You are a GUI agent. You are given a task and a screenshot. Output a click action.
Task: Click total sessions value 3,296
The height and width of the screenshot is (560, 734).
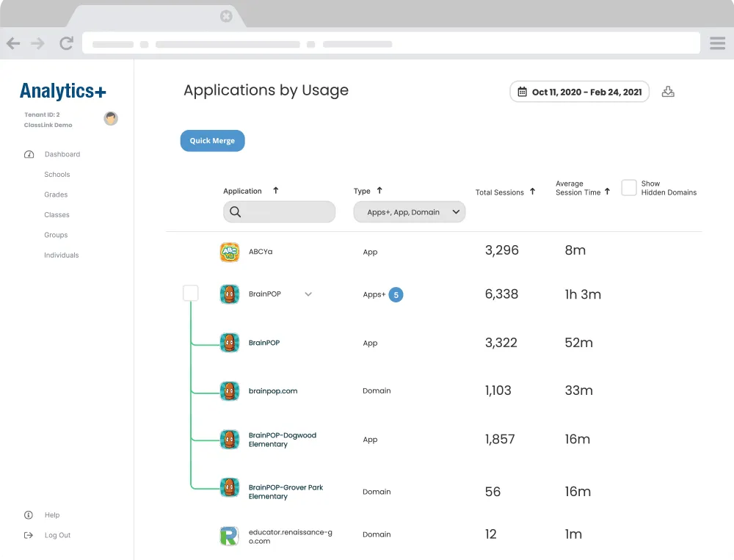pos(502,250)
